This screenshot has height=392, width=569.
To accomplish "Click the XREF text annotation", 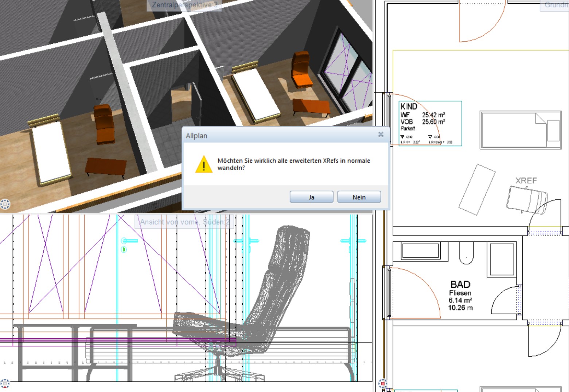I will (x=526, y=181).
